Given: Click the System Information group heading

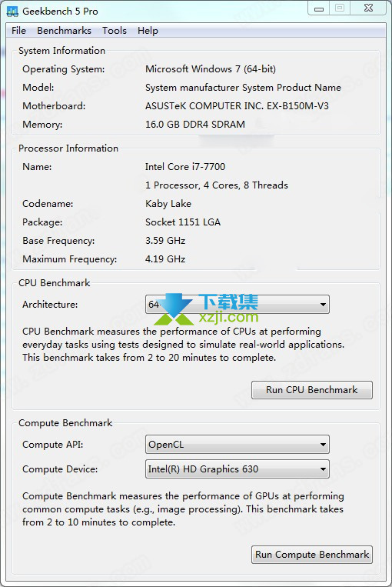Looking at the screenshot, I should pos(61,51).
